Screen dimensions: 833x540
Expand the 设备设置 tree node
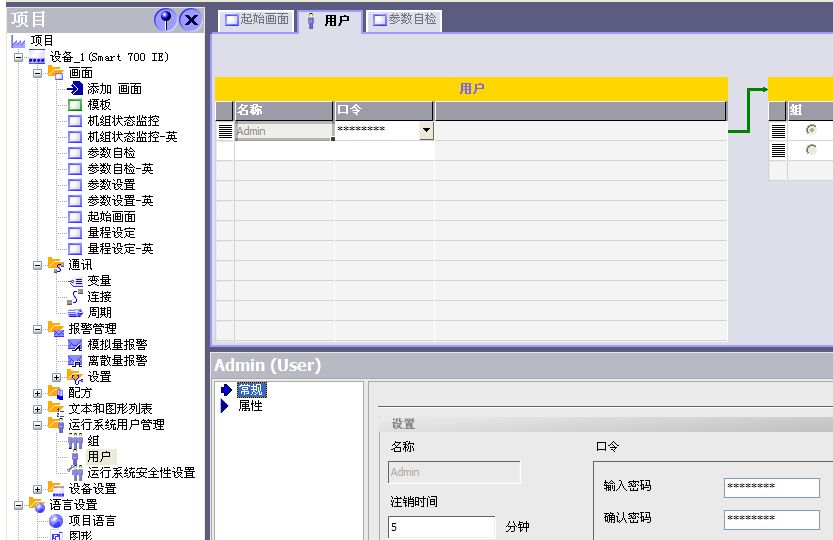(x=38, y=489)
